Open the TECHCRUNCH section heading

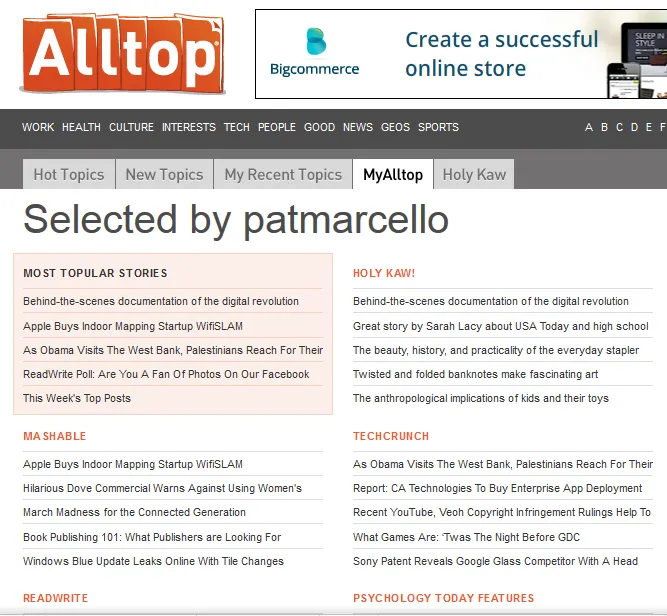pyautogui.click(x=391, y=436)
